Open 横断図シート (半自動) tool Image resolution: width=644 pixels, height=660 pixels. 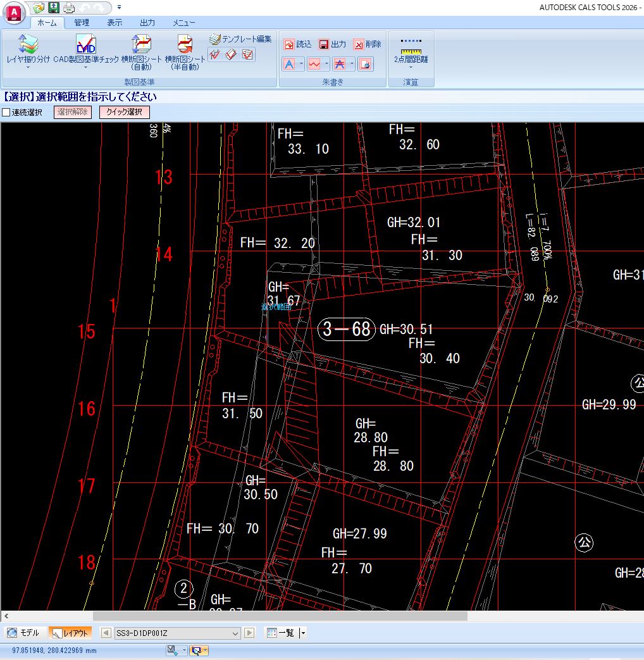(x=185, y=44)
